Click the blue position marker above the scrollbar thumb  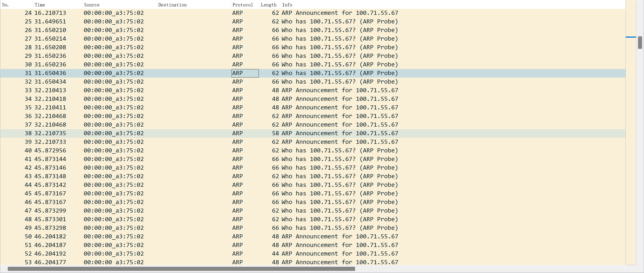pyautogui.click(x=631, y=37)
